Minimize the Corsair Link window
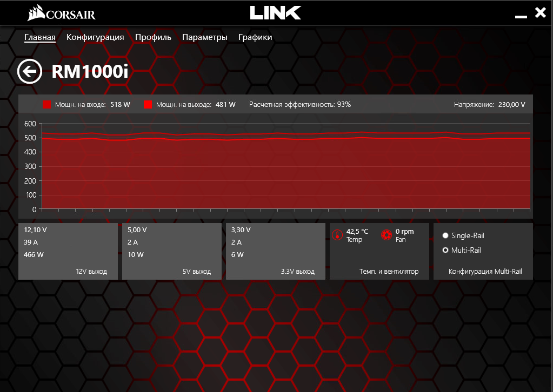Image resolution: width=553 pixels, height=392 pixels. [x=521, y=15]
